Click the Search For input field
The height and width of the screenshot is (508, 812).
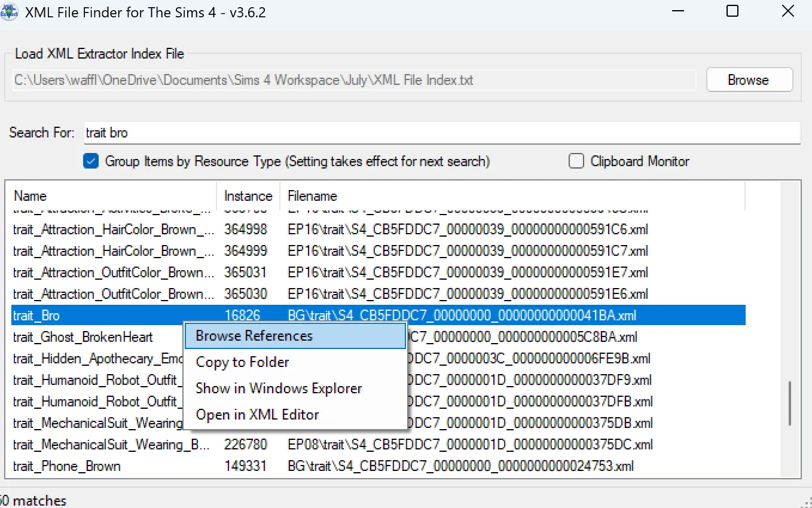coord(442,133)
